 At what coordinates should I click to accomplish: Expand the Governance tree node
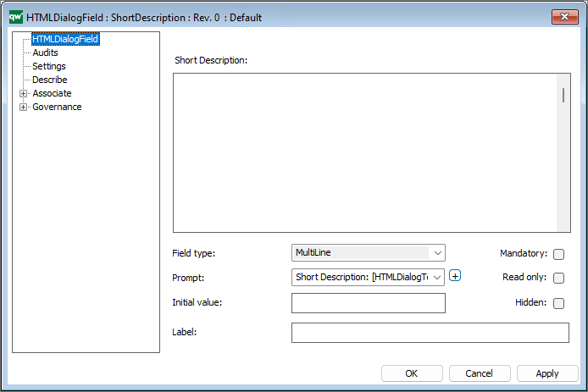pos(23,107)
